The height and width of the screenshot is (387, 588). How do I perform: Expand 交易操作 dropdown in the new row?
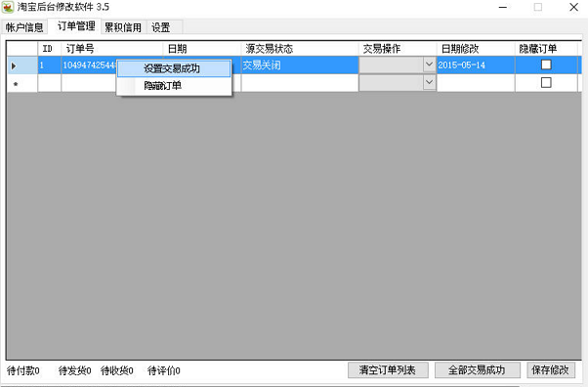[430, 82]
